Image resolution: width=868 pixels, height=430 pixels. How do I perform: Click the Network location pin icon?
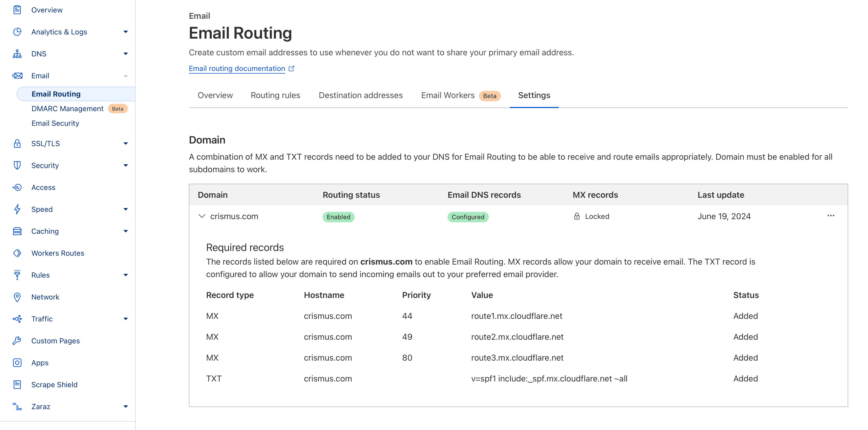coord(17,297)
